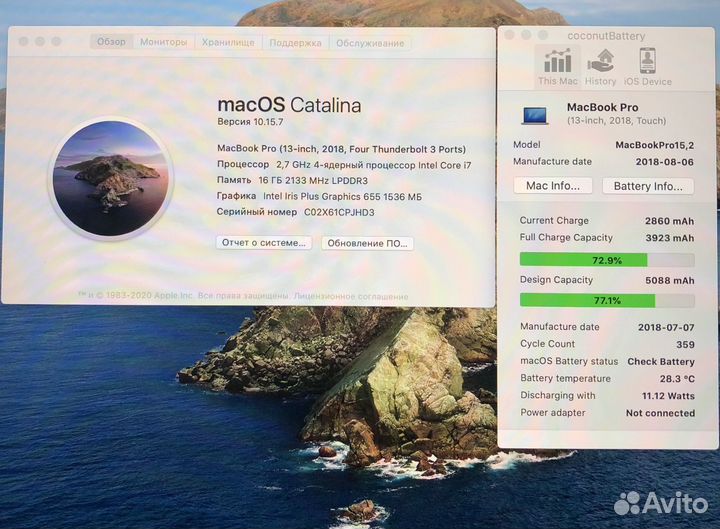Click the 28.3 °C battery temperature
The width and height of the screenshot is (720, 529).
(x=677, y=379)
